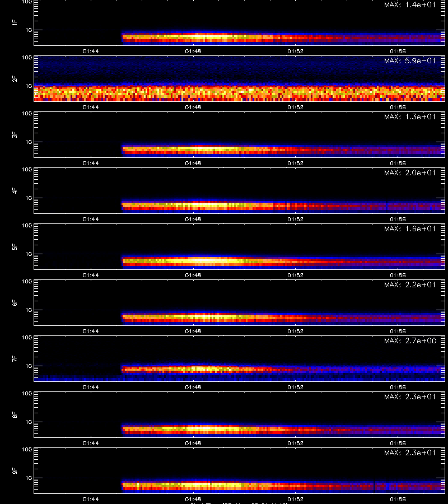Viewport: 448px width, 504px height.
Task: Click the '01:56' time tick of panel 4F
Action: [398, 219]
